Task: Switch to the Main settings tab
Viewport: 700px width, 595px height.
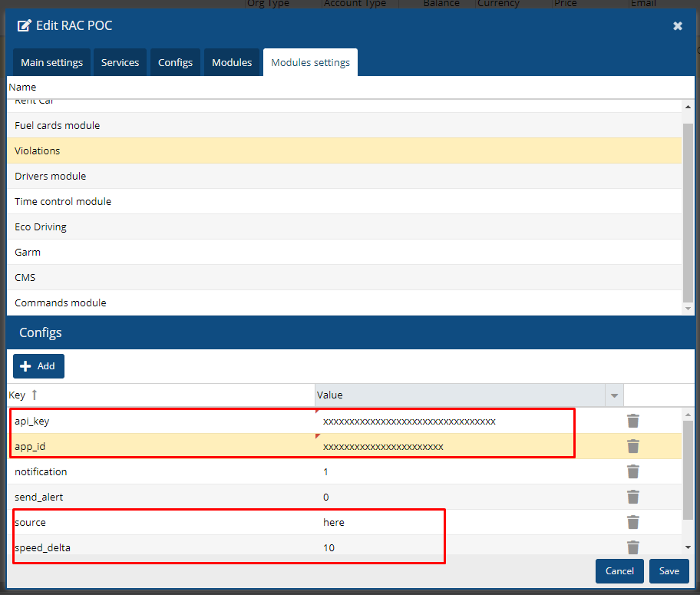Action: 52,63
